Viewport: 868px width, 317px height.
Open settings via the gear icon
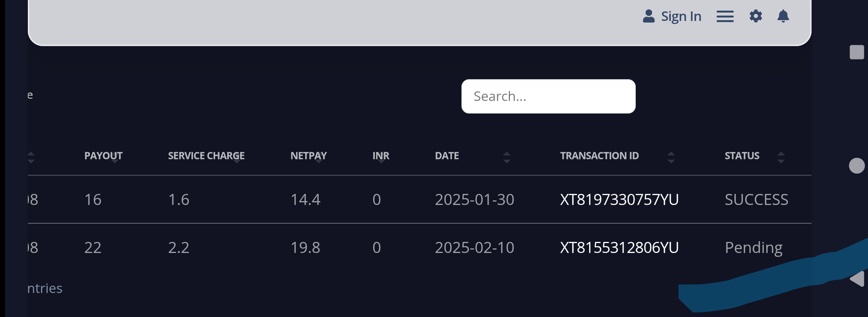tap(755, 16)
